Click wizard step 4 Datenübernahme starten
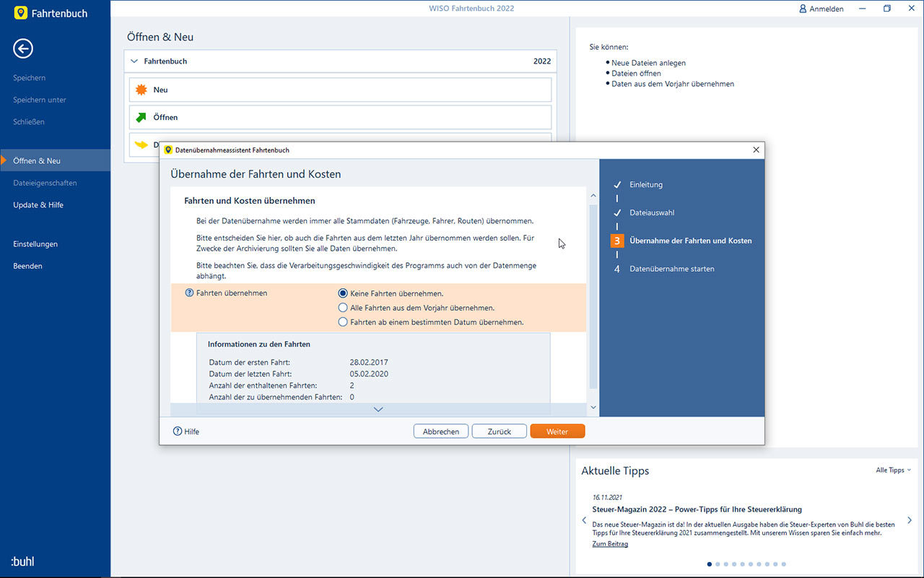924x578 pixels. 672,269
